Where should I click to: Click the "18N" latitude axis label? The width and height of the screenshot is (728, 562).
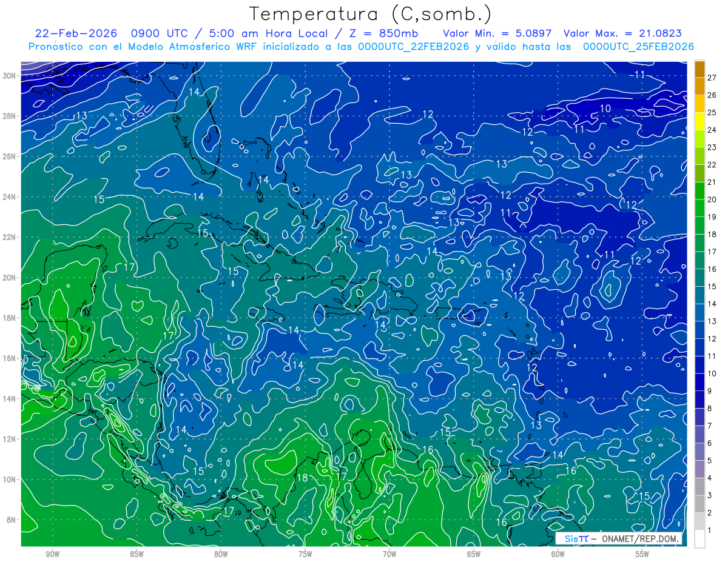[x=9, y=318]
